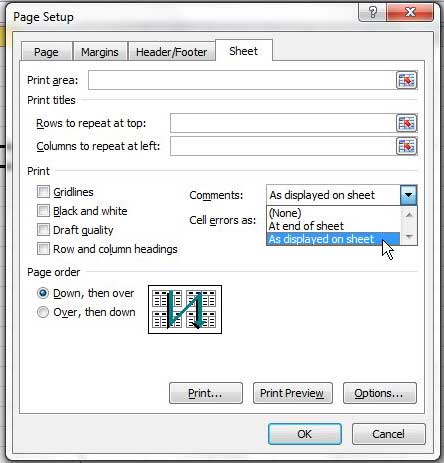Enable Row and column headings checkbox
The width and height of the screenshot is (444, 463).
pos(43,249)
